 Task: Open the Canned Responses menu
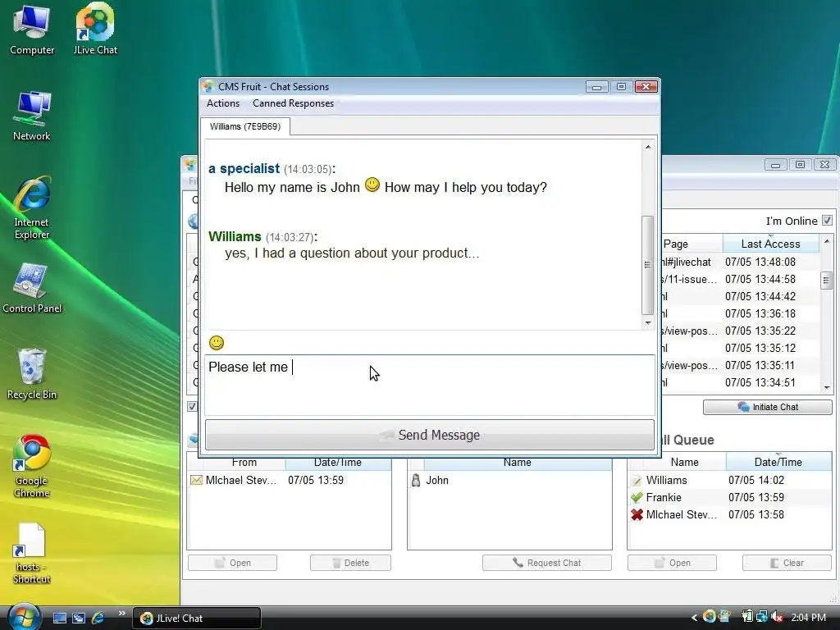(293, 103)
